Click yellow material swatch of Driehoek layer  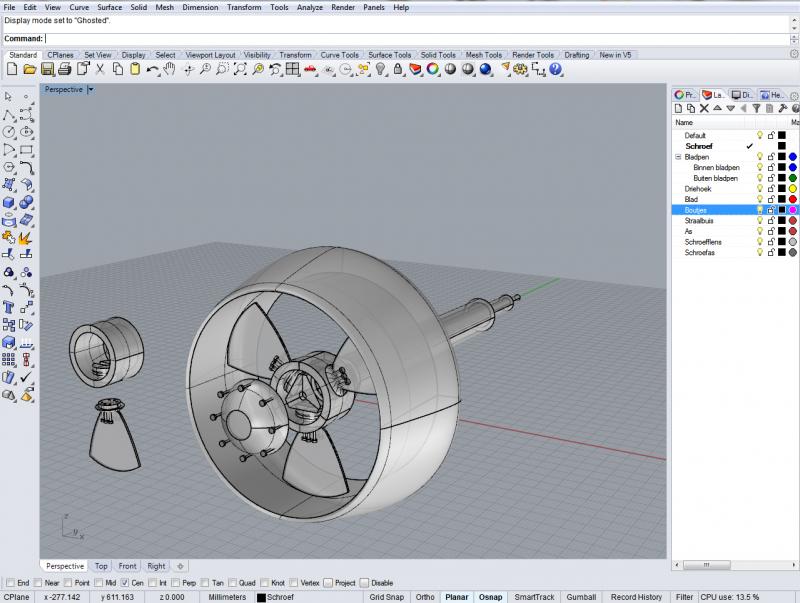pos(792,189)
